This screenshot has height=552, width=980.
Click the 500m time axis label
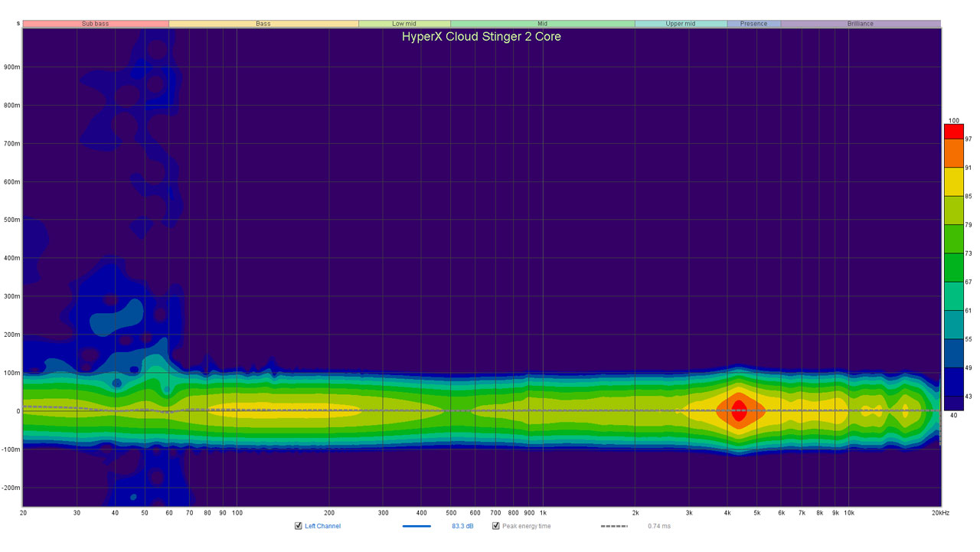point(11,220)
